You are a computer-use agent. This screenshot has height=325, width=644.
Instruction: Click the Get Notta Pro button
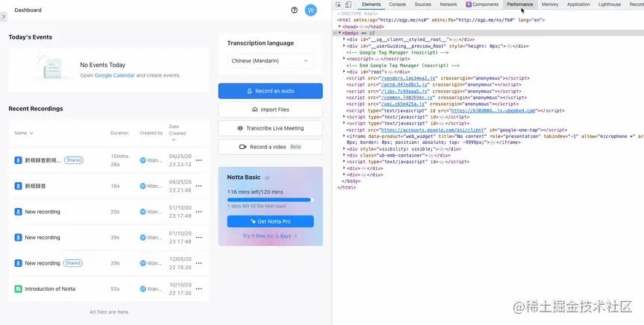tap(270, 221)
